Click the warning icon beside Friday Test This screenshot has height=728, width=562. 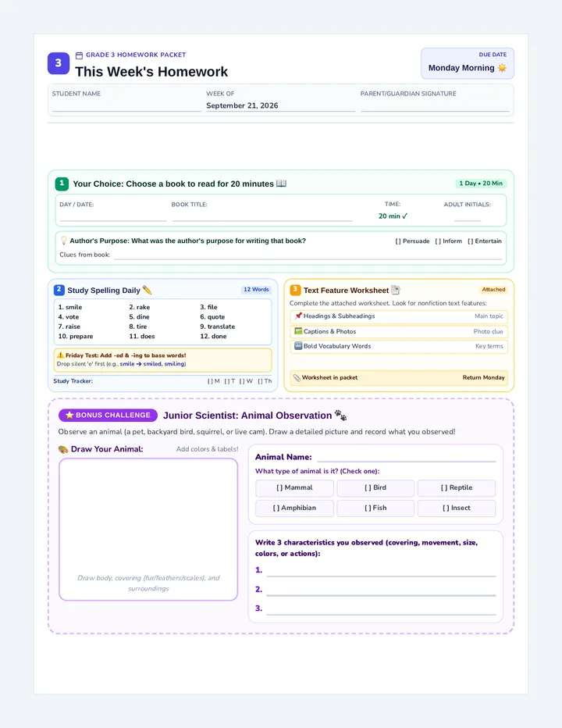point(60,355)
